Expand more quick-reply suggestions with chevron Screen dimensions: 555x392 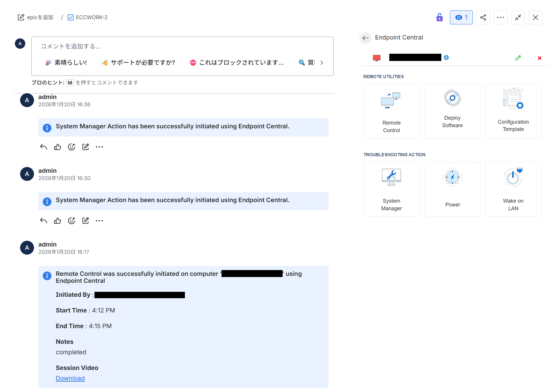click(x=322, y=63)
